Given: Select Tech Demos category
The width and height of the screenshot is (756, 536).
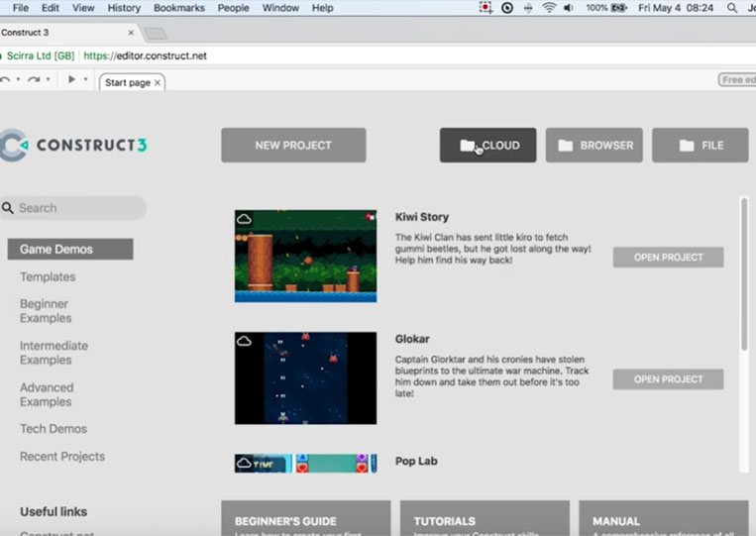Looking at the screenshot, I should pyautogui.click(x=54, y=429).
